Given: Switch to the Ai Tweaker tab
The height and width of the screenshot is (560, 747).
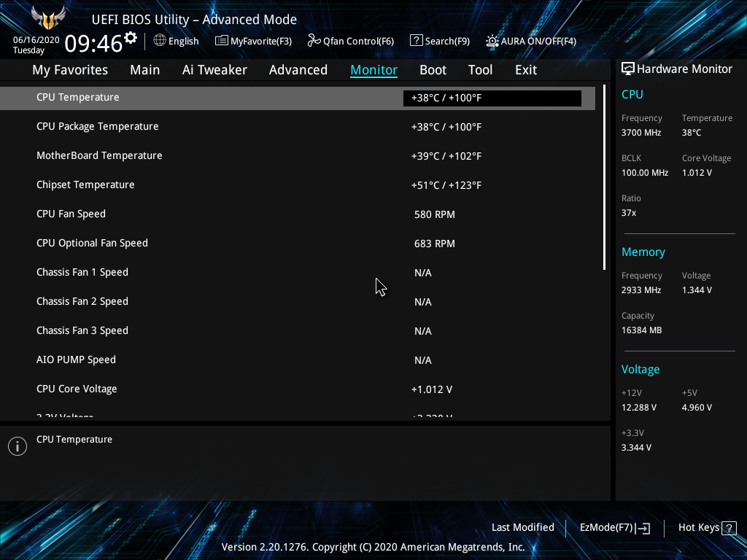Looking at the screenshot, I should pyautogui.click(x=214, y=69).
